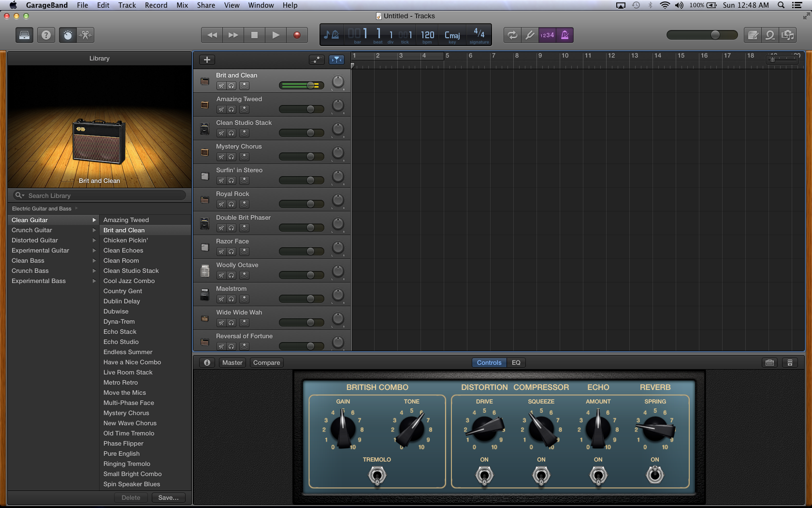Image resolution: width=812 pixels, height=508 pixels.
Task: Toggle the Cycle loop button
Action: tap(512, 35)
